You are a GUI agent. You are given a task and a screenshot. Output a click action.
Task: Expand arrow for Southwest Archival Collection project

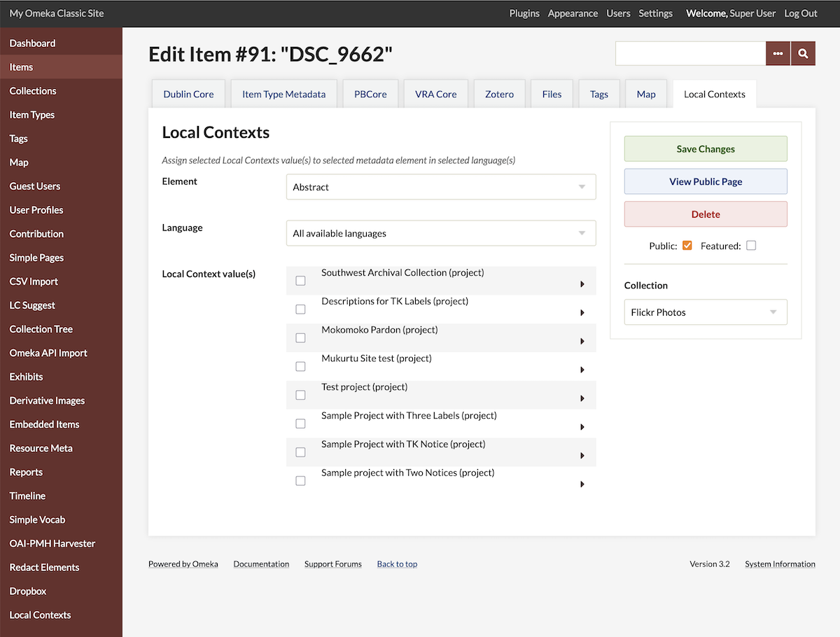582,284
